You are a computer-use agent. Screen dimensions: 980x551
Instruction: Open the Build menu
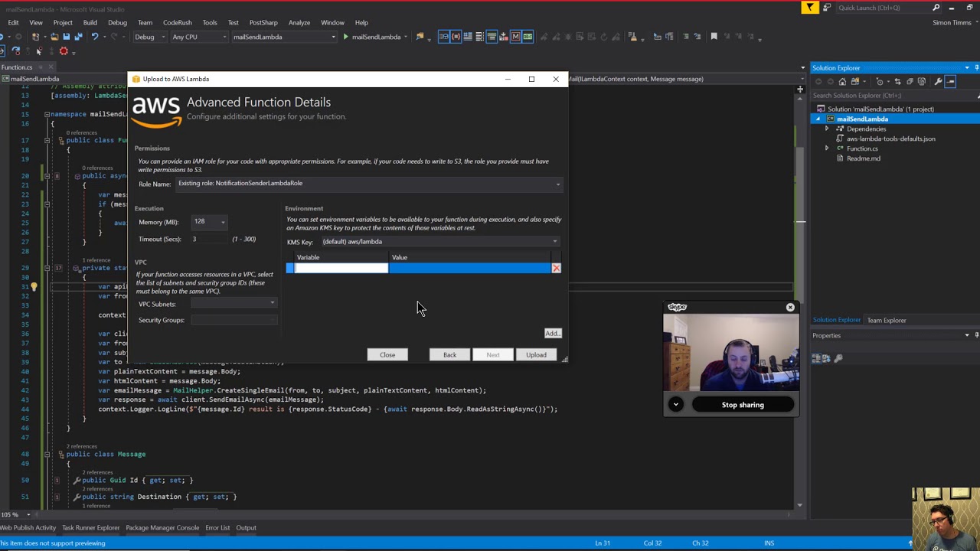click(90, 22)
